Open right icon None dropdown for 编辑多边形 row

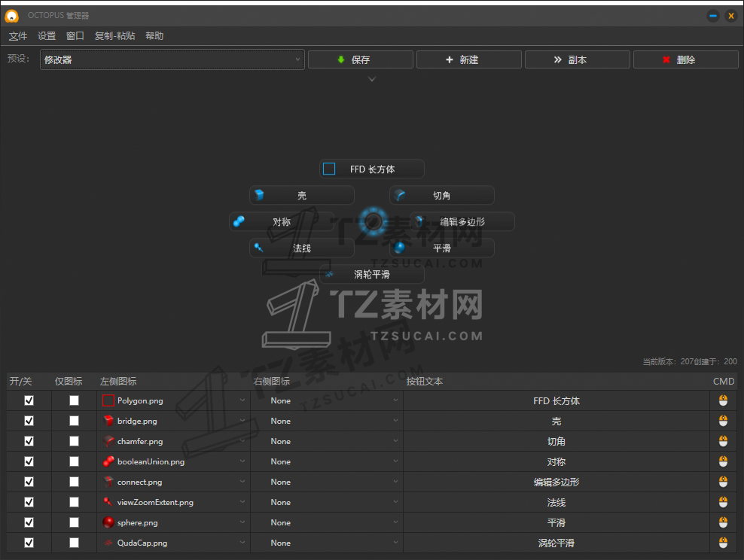pos(327,482)
